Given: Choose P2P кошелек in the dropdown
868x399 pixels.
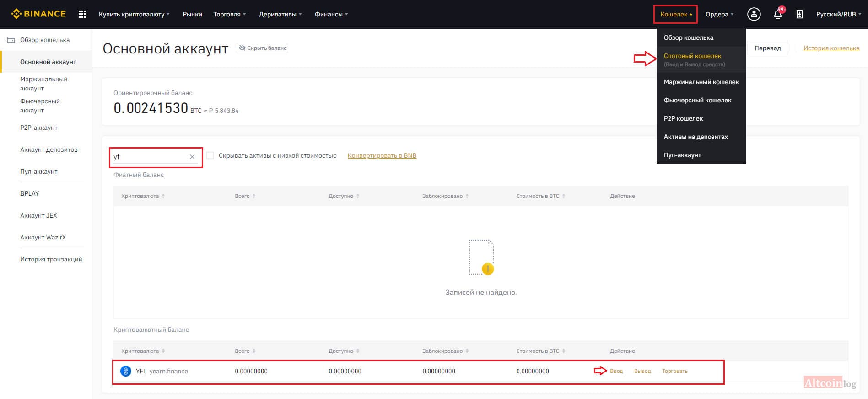Looking at the screenshot, I should (701, 118).
